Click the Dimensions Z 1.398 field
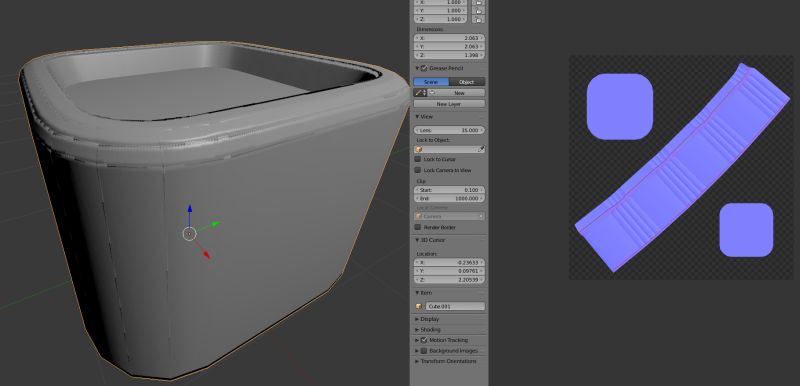Viewport: 800px width, 386px height. coord(449,55)
